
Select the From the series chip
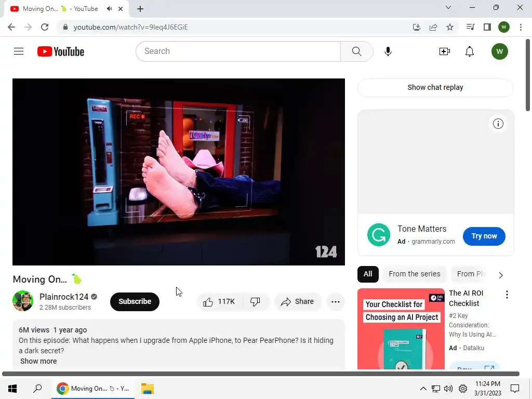(414, 274)
